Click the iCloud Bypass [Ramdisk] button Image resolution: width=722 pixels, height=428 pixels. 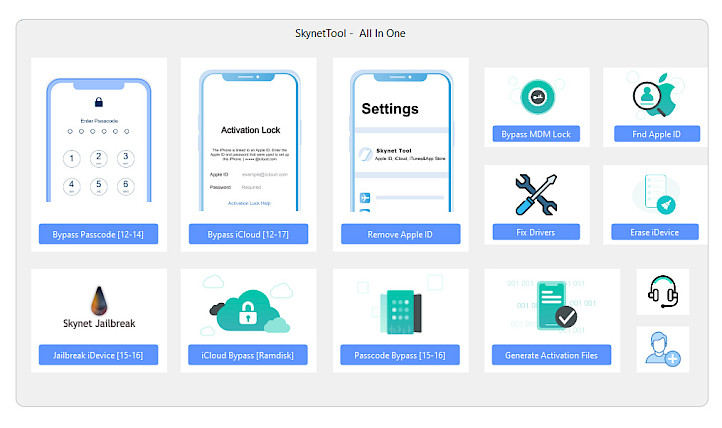coord(248,355)
